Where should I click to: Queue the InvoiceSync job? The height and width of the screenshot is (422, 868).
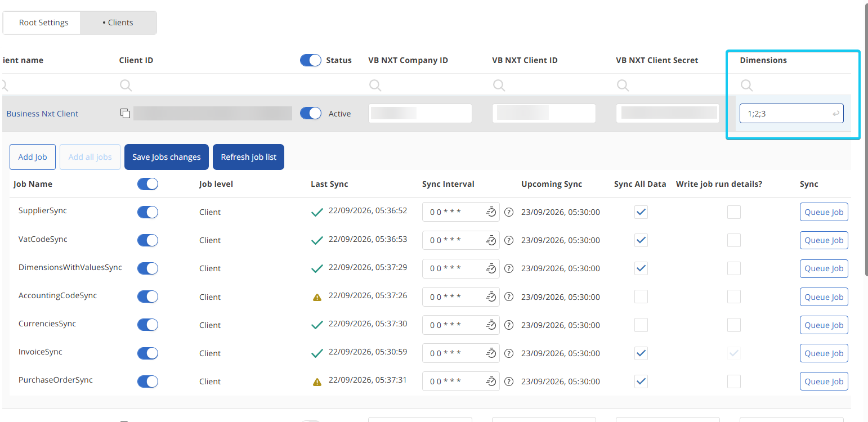[824, 353]
